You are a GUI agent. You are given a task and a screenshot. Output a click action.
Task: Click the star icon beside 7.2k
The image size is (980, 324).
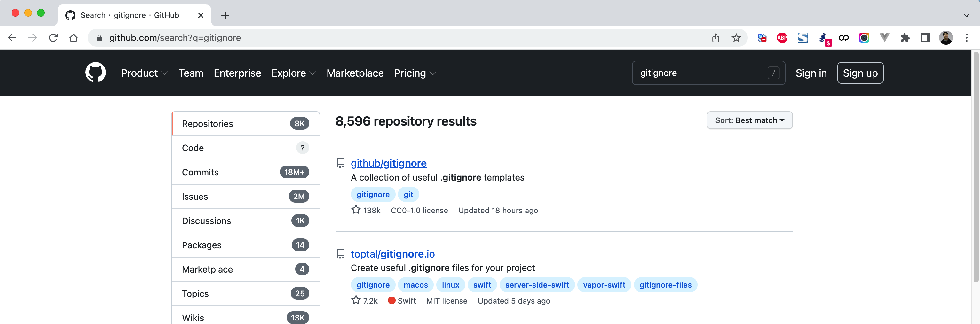(356, 300)
